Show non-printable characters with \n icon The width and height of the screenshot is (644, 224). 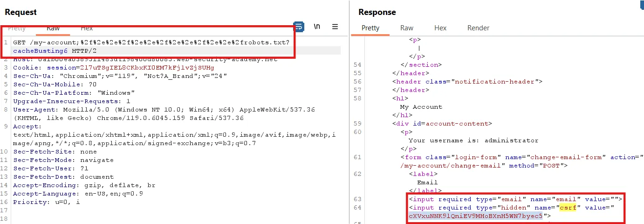(x=317, y=27)
